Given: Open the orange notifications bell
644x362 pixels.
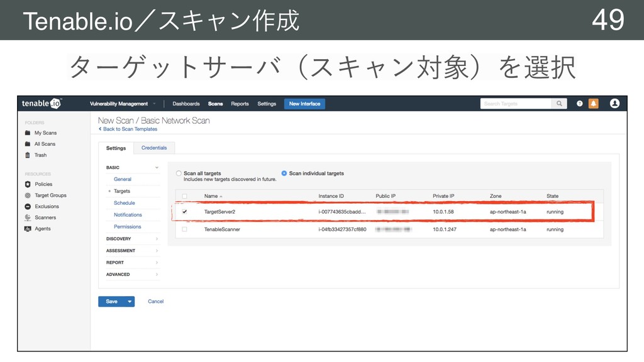Looking at the screenshot, I should [594, 104].
